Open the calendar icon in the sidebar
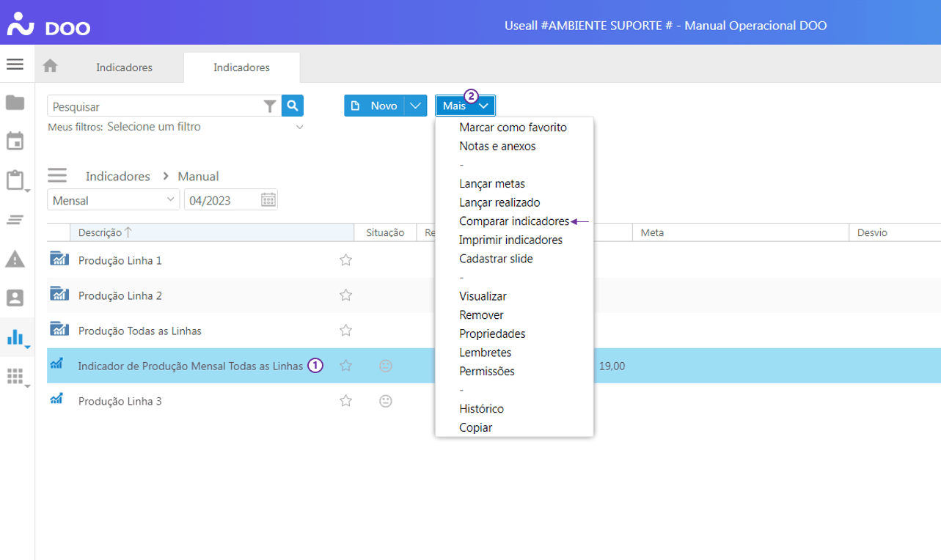Image resolution: width=941 pixels, height=560 pixels. coord(15,141)
